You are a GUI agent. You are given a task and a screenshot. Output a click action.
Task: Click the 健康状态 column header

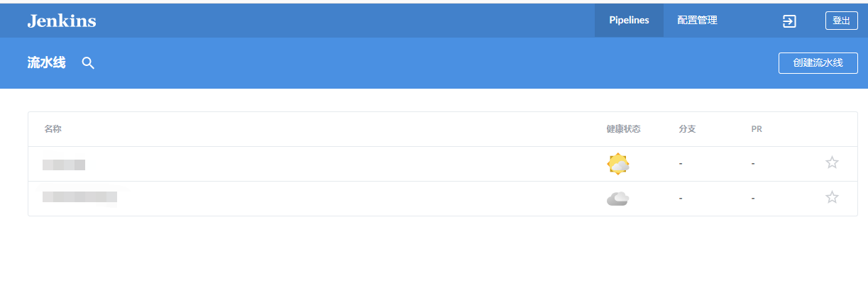pyautogui.click(x=623, y=129)
